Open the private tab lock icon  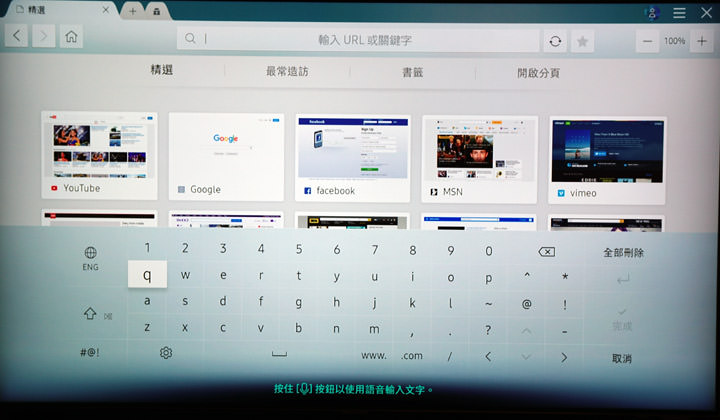157,11
